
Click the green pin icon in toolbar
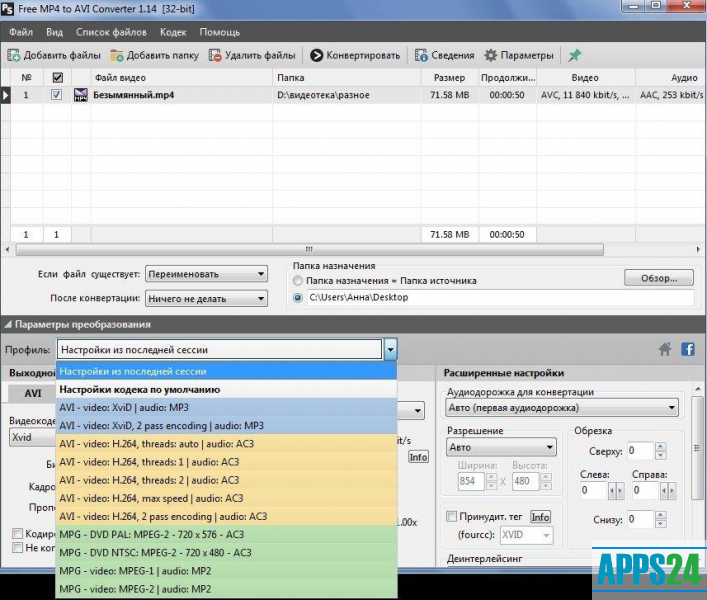point(574,56)
